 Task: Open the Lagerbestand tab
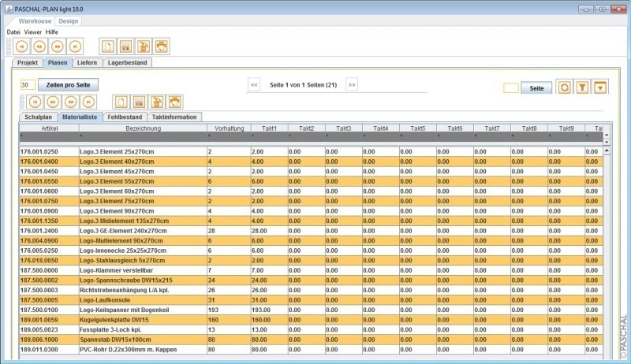pyautogui.click(x=128, y=63)
